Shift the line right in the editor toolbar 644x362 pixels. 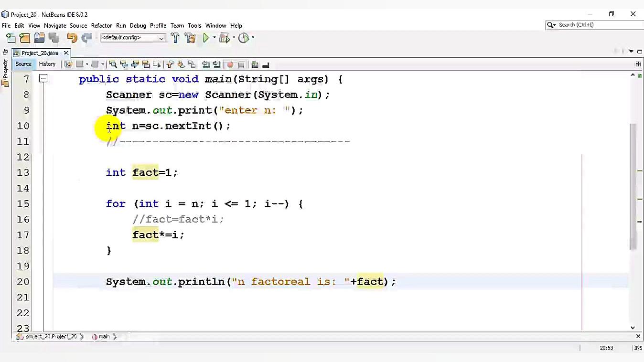[216, 64]
